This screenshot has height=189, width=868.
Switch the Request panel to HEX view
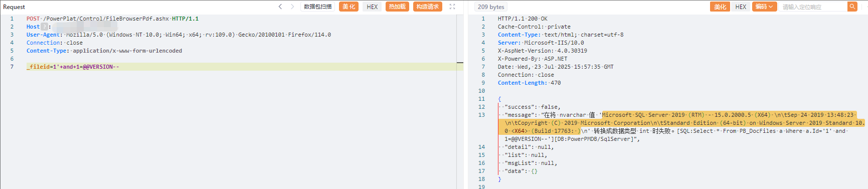372,7
